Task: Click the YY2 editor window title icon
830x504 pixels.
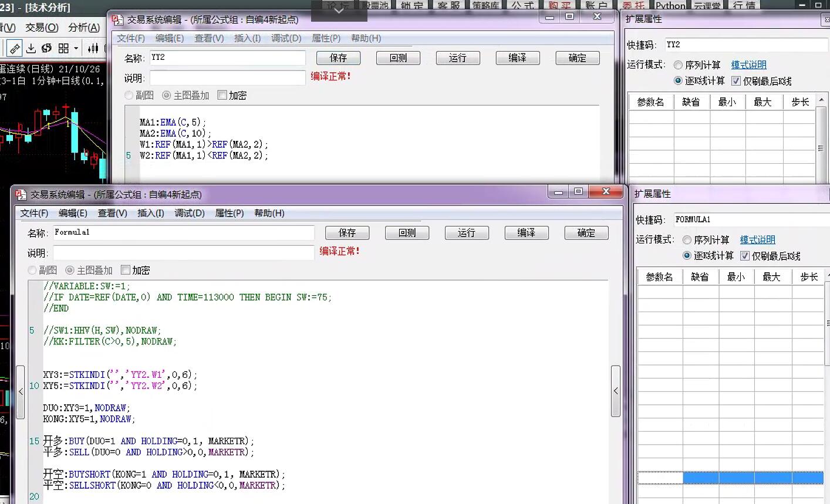Action: pyautogui.click(x=118, y=20)
